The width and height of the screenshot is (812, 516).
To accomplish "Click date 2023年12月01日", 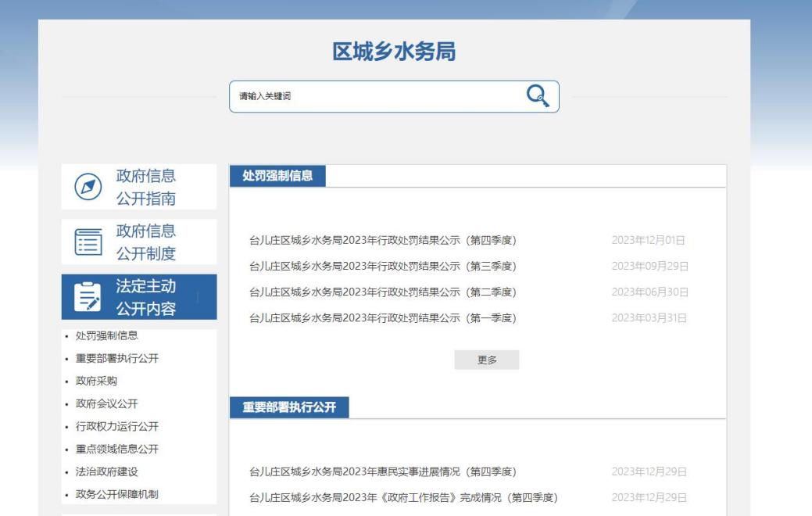I will click(649, 240).
